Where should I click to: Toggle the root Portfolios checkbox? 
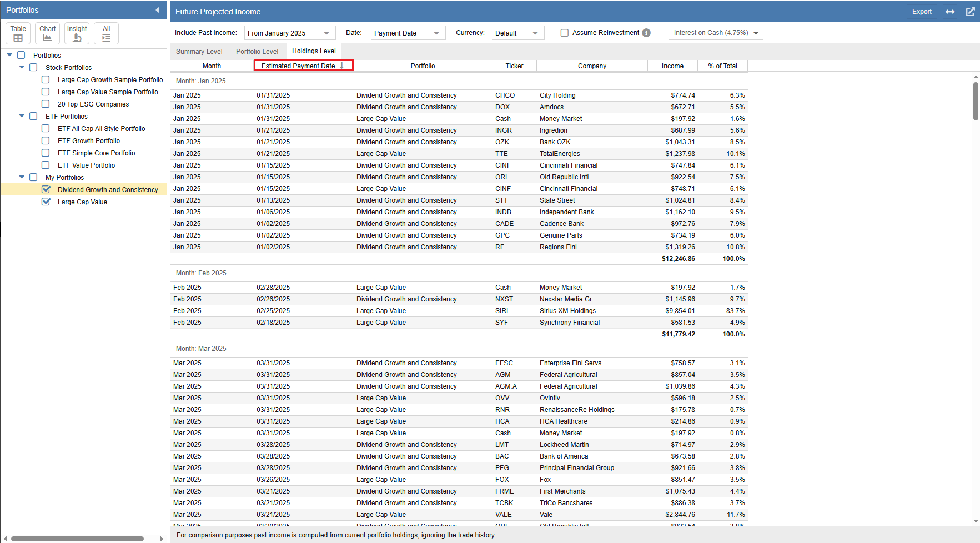(21, 55)
